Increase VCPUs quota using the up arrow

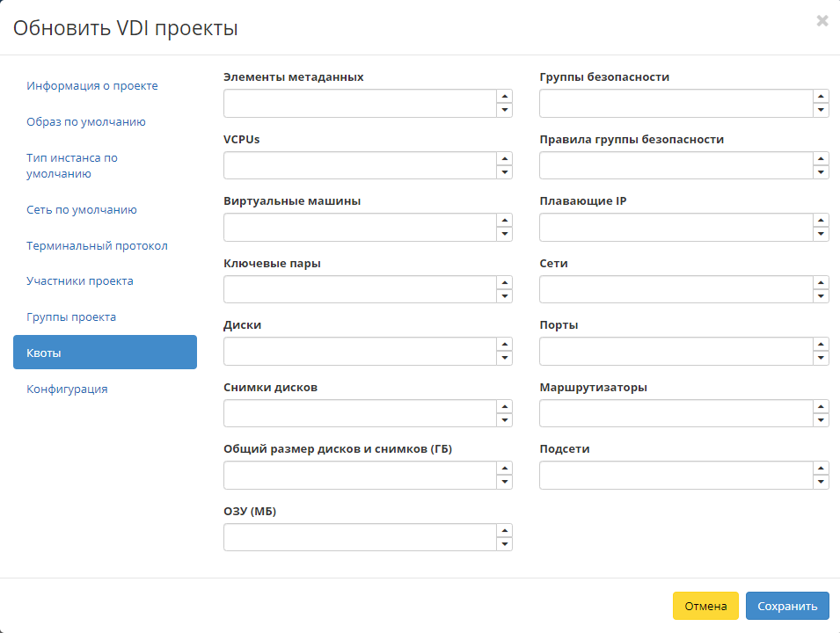point(503,159)
